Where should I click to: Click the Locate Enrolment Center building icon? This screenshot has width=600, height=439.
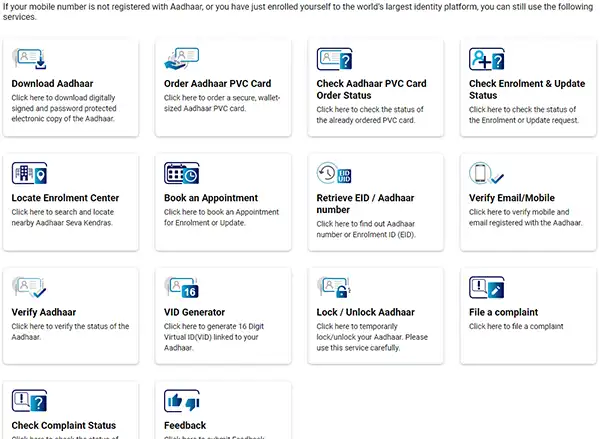coord(29,173)
